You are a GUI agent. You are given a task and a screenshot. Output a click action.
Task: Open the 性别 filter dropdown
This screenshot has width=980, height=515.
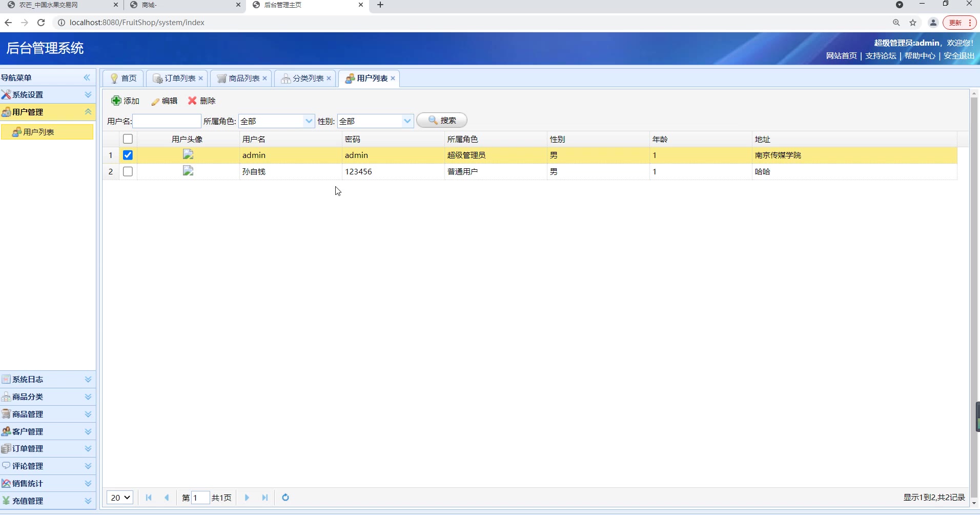(x=407, y=121)
